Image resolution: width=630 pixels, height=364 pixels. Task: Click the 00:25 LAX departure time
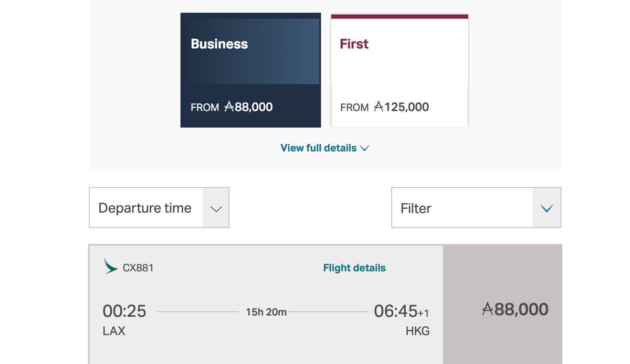click(x=124, y=311)
